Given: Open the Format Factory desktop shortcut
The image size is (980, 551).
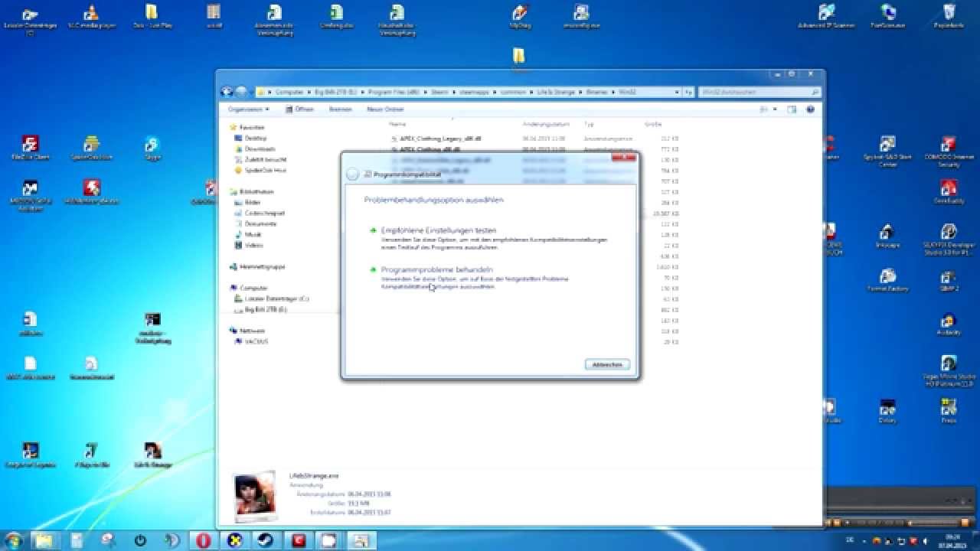Looking at the screenshot, I should point(887,280).
